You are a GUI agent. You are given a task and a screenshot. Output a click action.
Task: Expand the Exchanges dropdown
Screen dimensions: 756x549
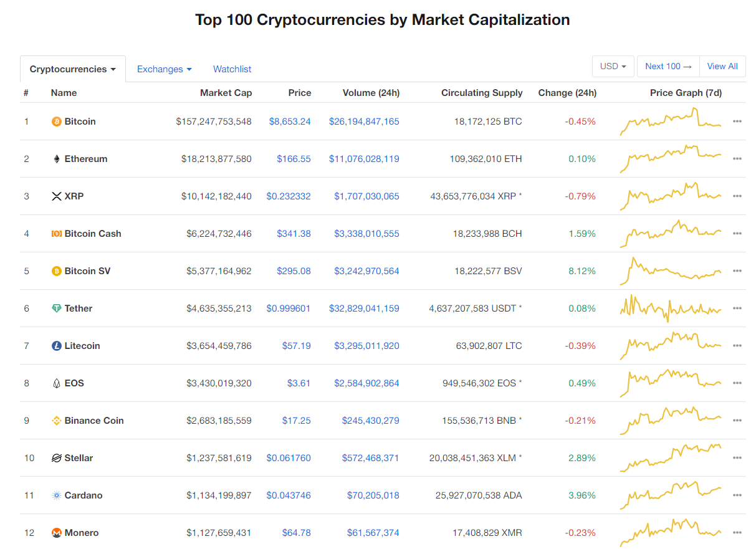tap(165, 69)
